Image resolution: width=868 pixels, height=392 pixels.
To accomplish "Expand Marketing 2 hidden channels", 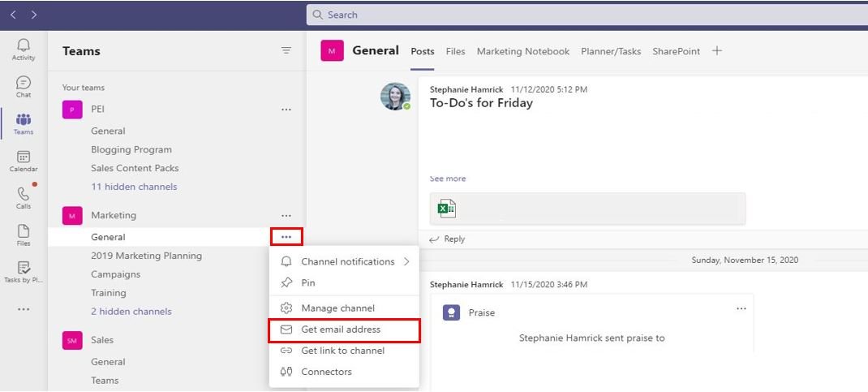I will (x=131, y=311).
